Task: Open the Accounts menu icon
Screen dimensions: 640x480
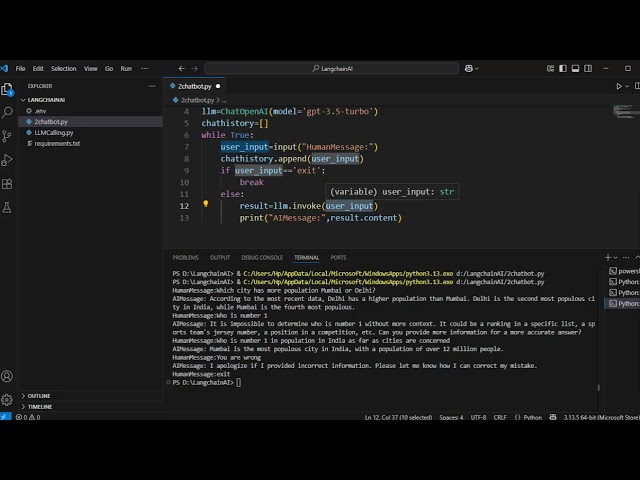Action: pyautogui.click(x=7, y=376)
